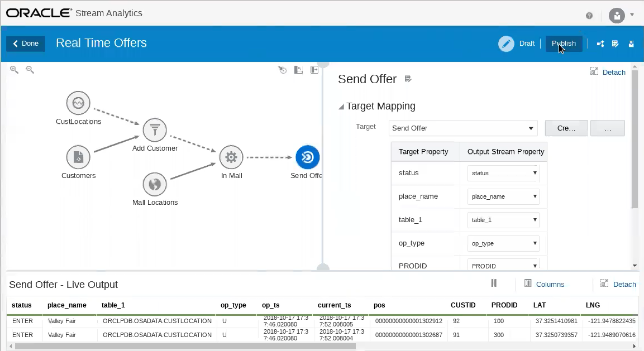Select the Mall Locations geofence node

click(x=155, y=184)
